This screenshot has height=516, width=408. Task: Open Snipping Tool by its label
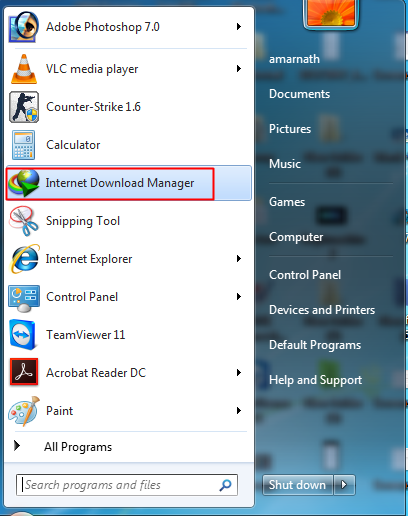[83, 221]
